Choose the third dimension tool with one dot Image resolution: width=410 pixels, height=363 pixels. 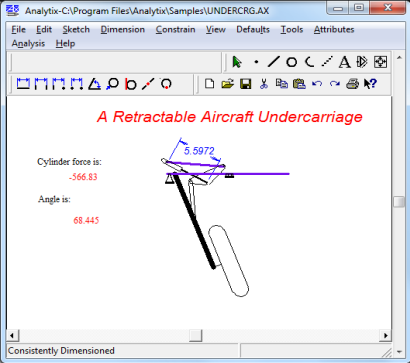pyautogui.click(x=59, y=84)
